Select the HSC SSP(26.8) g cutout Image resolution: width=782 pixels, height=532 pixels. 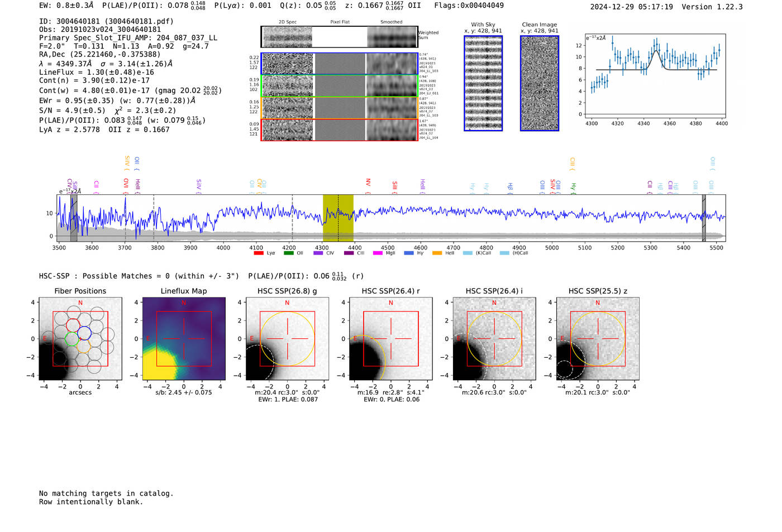pos(287,339)
